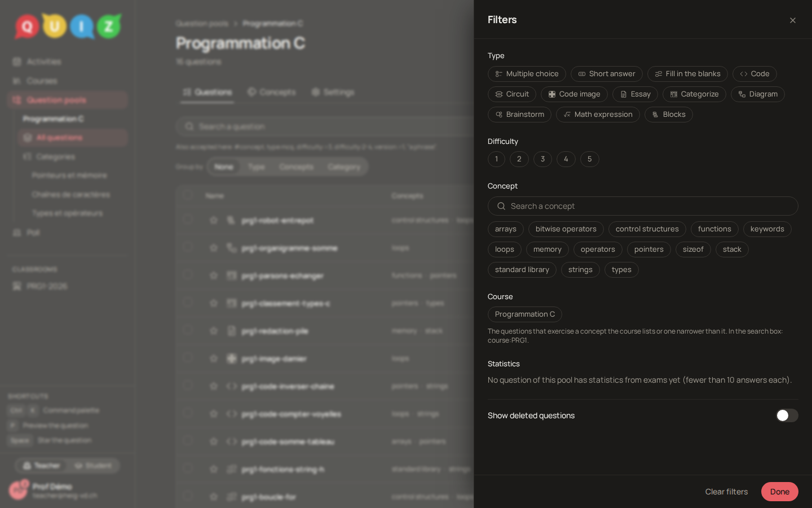Choose the Programmation C course chip

[x=524, y=314]
